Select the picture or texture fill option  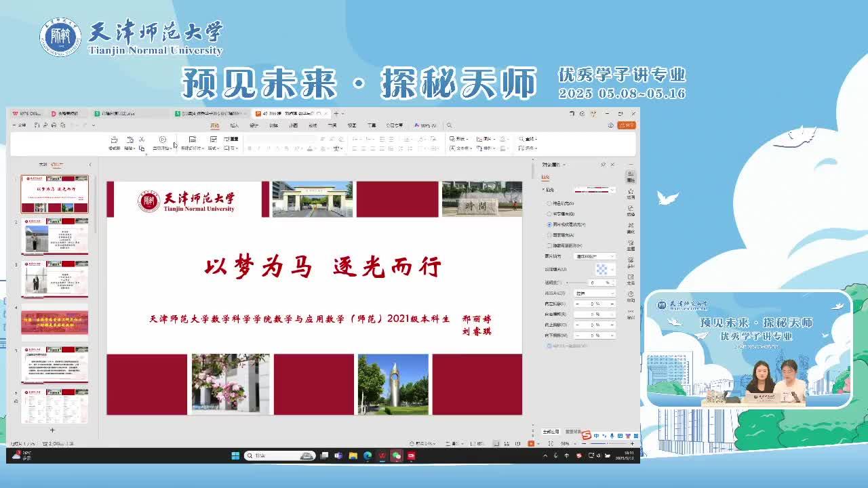point(549,224)
